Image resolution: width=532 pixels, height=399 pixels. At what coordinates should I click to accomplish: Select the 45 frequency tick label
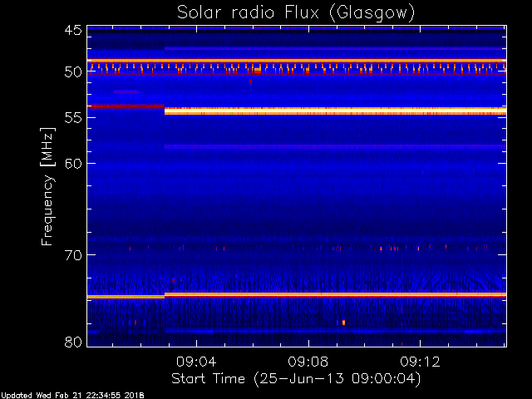[73, 30]
